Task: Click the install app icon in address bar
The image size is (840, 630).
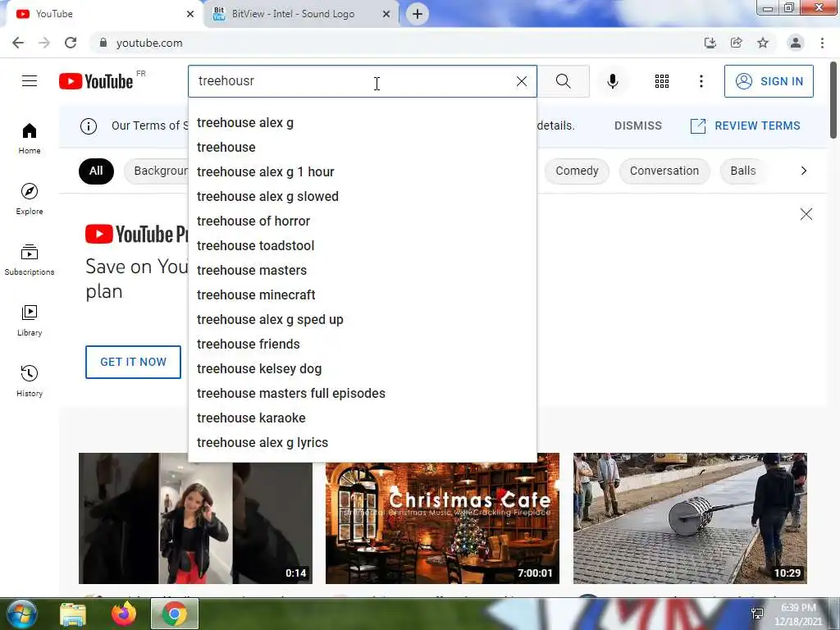Action: click(710, 43)
